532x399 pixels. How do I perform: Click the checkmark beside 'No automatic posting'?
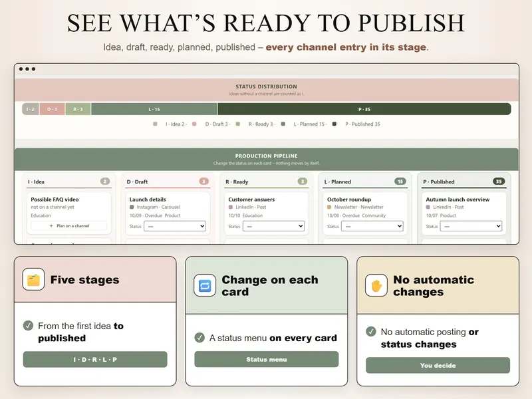click(371, 331)
